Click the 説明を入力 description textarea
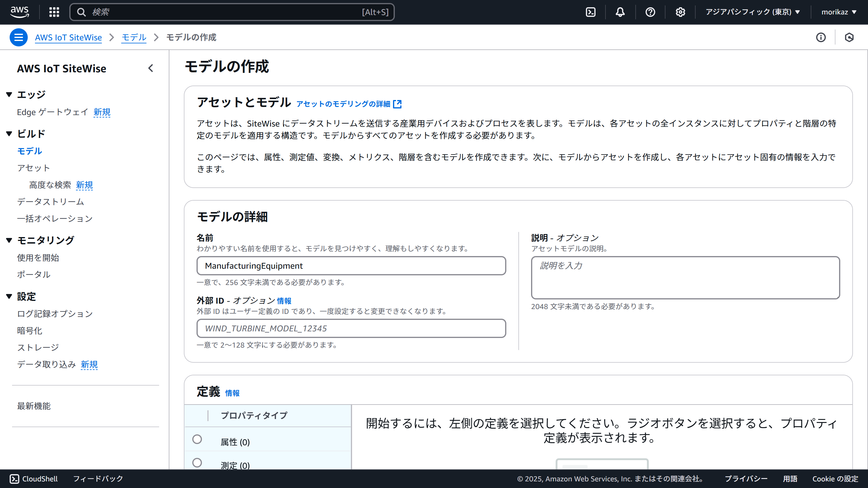Viewport: 868px width, 488px height. click(x=685, y=277)
